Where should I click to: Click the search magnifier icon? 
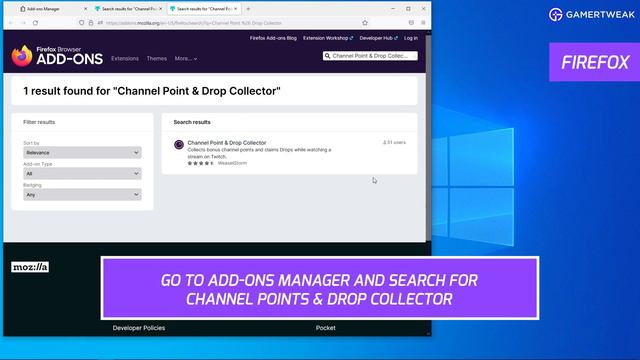327,56
